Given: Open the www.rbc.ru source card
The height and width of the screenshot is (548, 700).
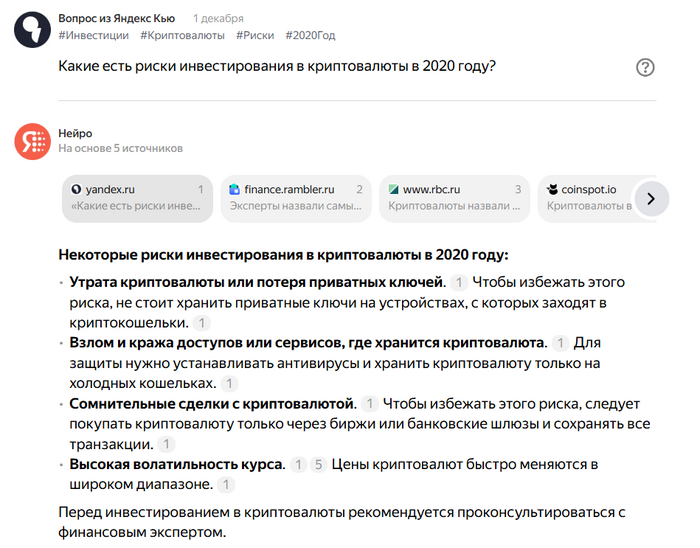Looking at the screenshot, I should click(454, 198).
